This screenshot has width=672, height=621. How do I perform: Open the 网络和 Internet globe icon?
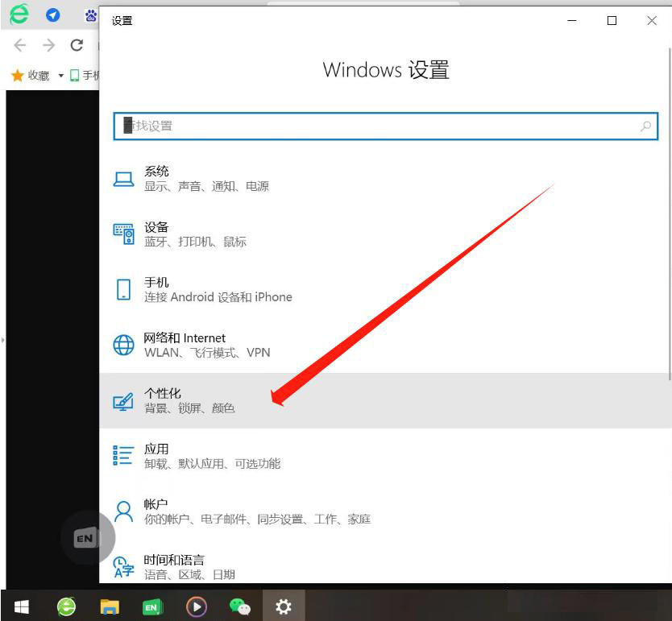point(123,346)
